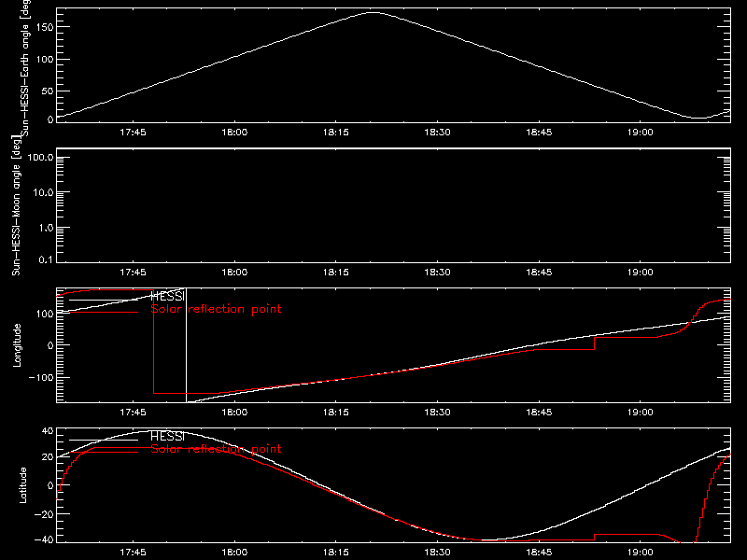Click the '10.0' tick on Moon angle axis

click(x=43, y=192)
